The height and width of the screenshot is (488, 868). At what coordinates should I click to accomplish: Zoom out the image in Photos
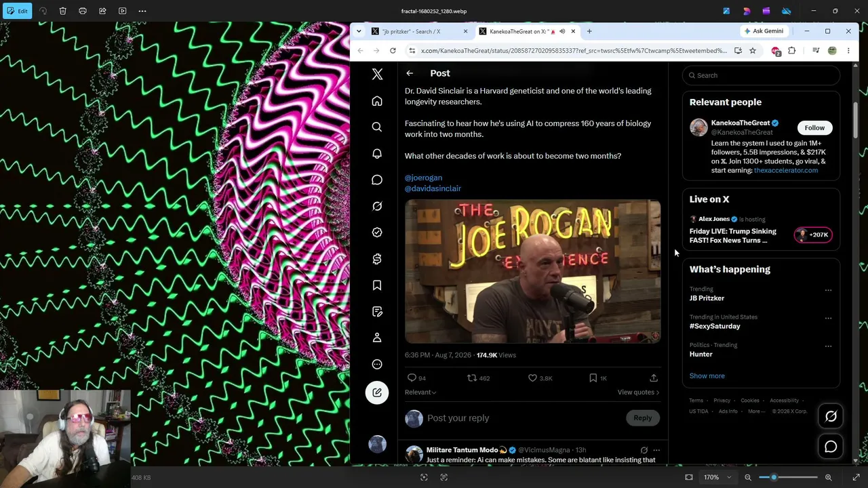[x=748, y=477]
